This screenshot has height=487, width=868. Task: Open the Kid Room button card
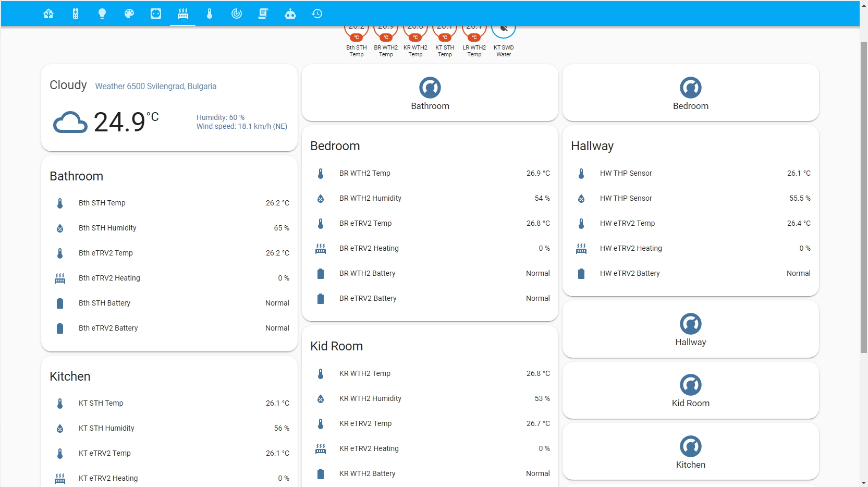click(x=690, y=391)
